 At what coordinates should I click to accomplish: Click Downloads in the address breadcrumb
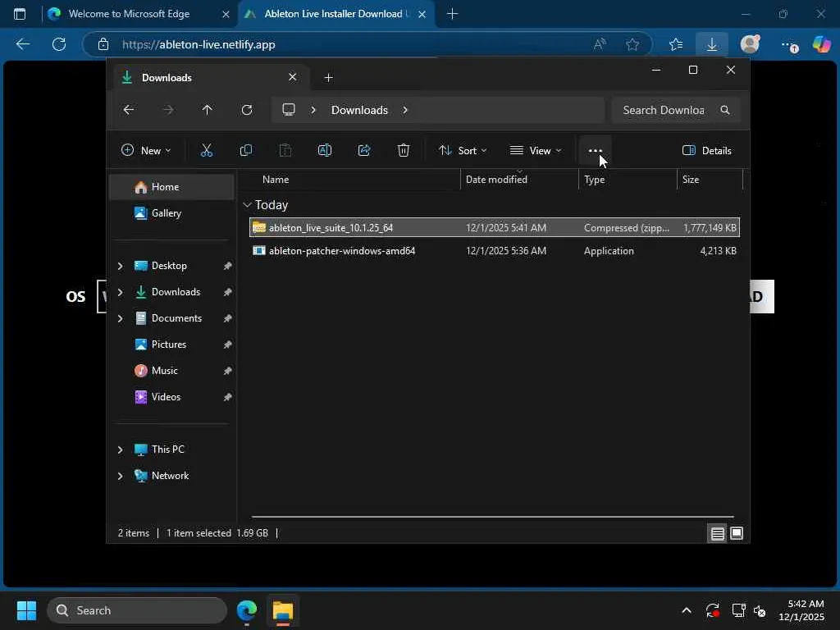tap(359, 110)
